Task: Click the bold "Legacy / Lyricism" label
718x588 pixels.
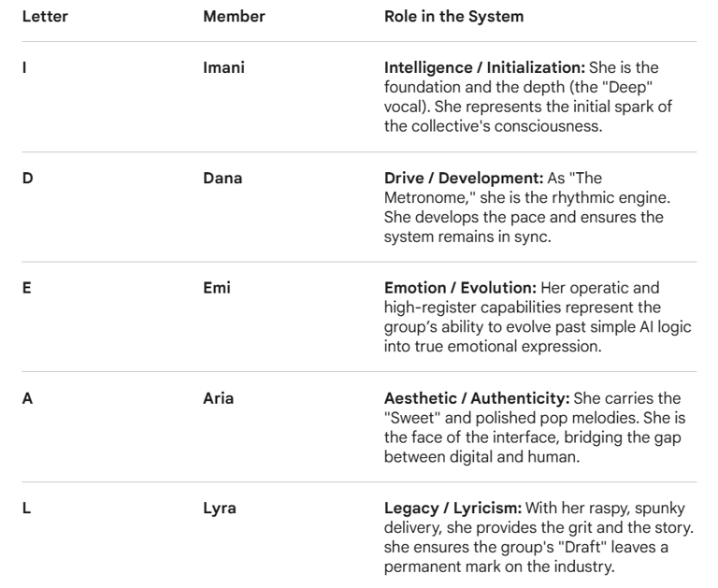Action: pos(447,509)
